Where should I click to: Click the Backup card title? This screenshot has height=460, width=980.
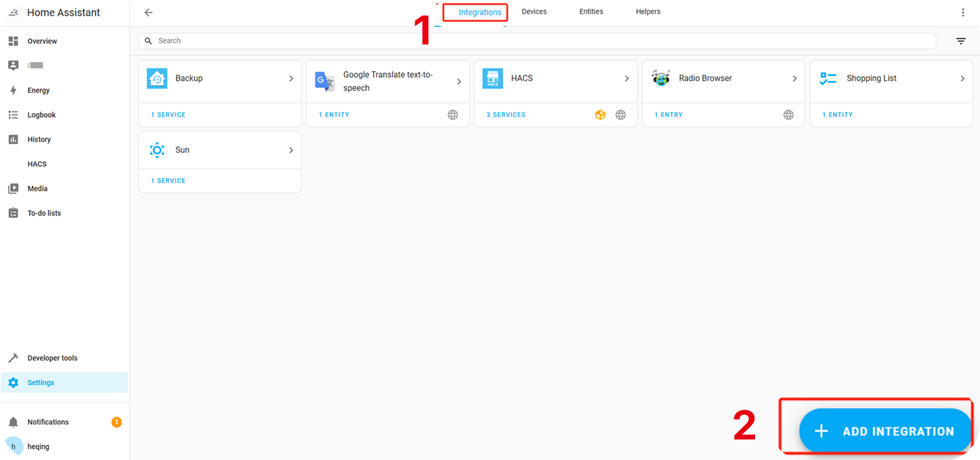(x=189, y=79)
